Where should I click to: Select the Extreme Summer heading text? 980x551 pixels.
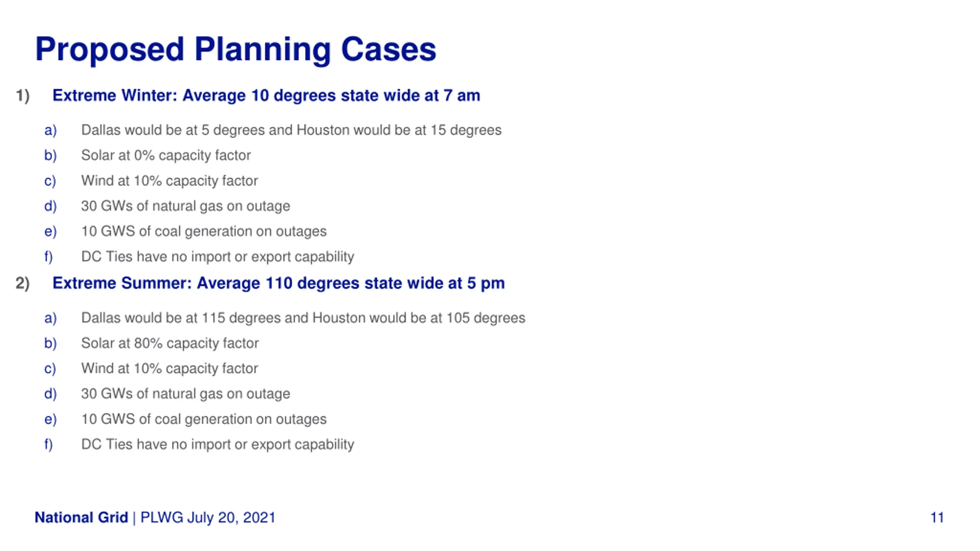coord(278,283)
